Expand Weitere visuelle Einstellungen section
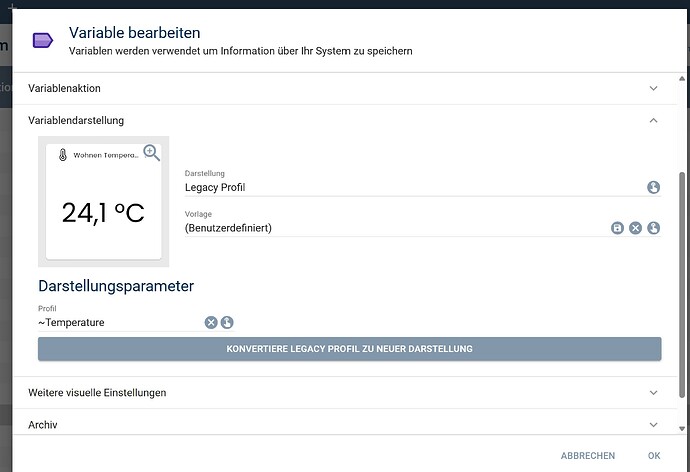 pyautogui.click(x=345, y=392)
